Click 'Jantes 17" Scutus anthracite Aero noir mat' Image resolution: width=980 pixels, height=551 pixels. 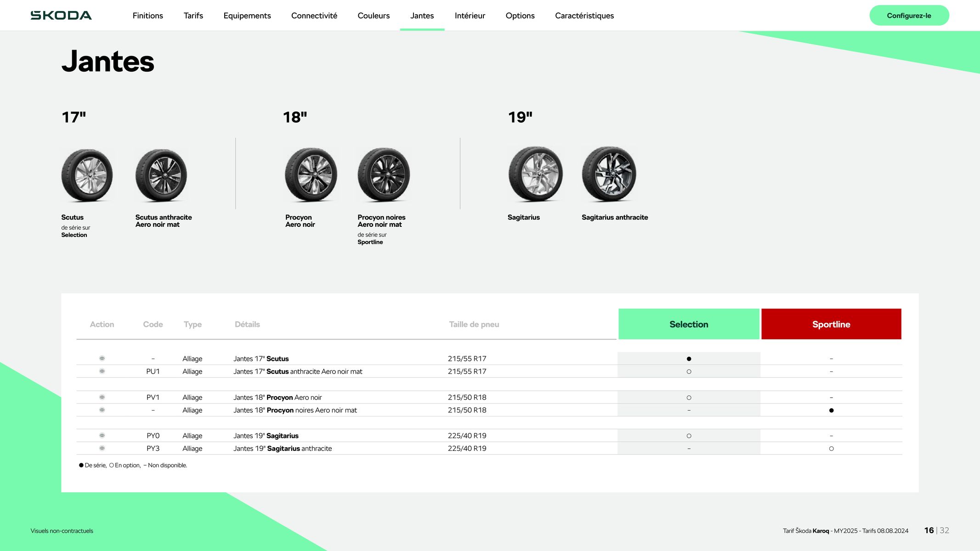point(298,371)
